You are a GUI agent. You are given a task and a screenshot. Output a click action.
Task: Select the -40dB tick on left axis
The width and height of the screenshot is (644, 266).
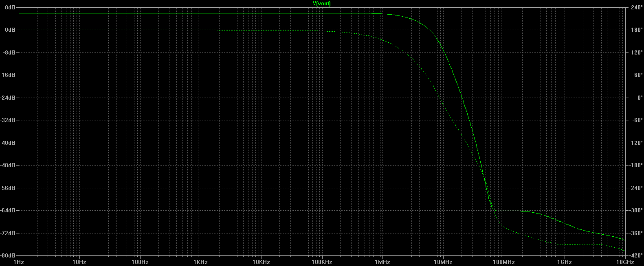(9, 143)
